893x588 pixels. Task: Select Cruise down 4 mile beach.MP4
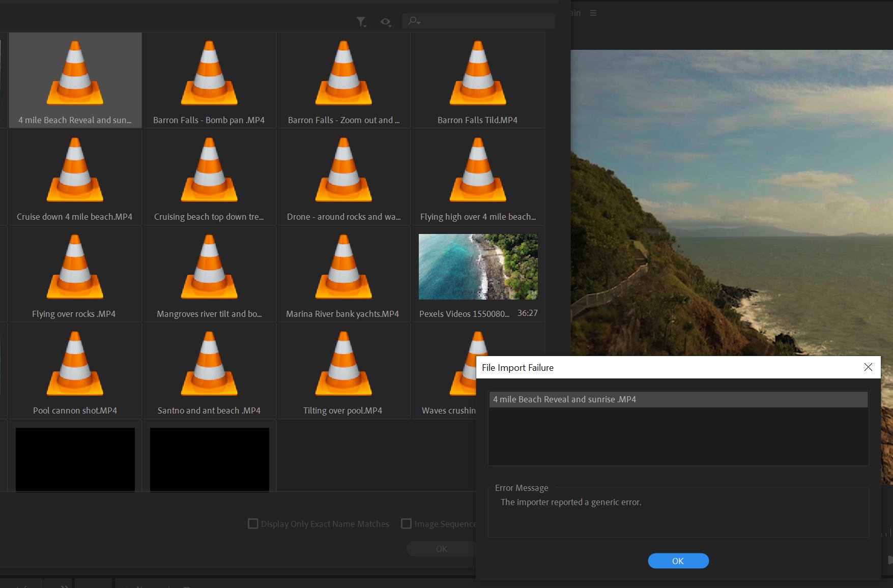pyautogui.click(x=75, y=177)
